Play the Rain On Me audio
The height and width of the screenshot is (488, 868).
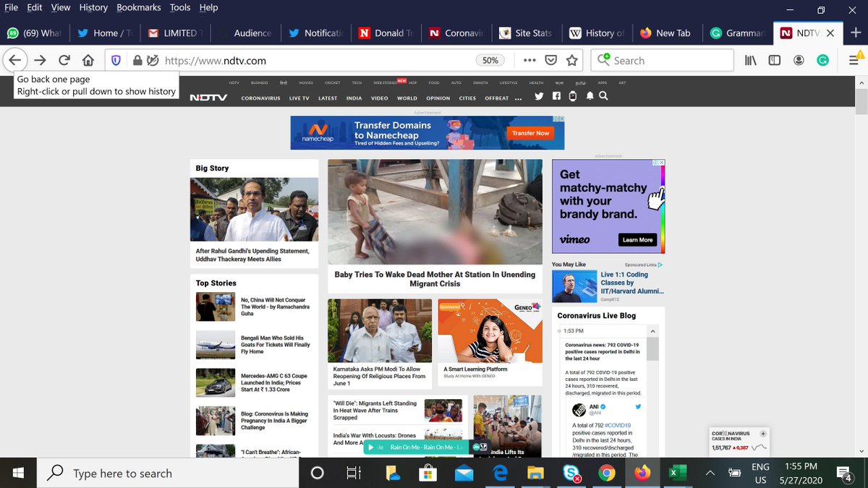pyautogui.click(x=372, y=448)
